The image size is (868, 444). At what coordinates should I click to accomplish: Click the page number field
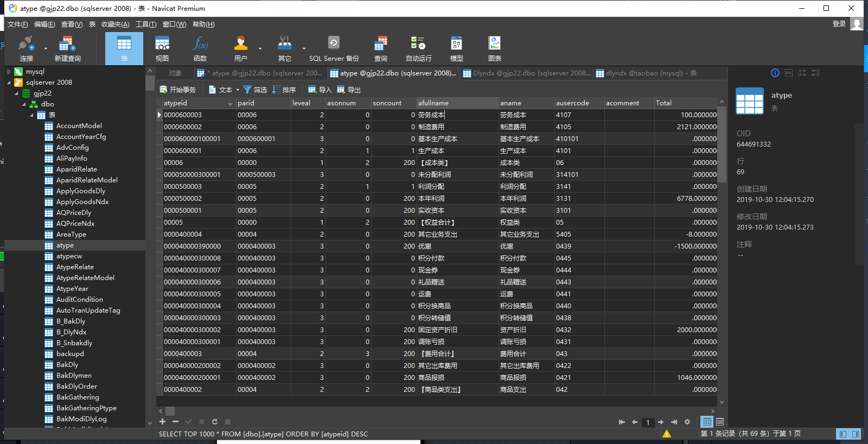click(648, 422)
